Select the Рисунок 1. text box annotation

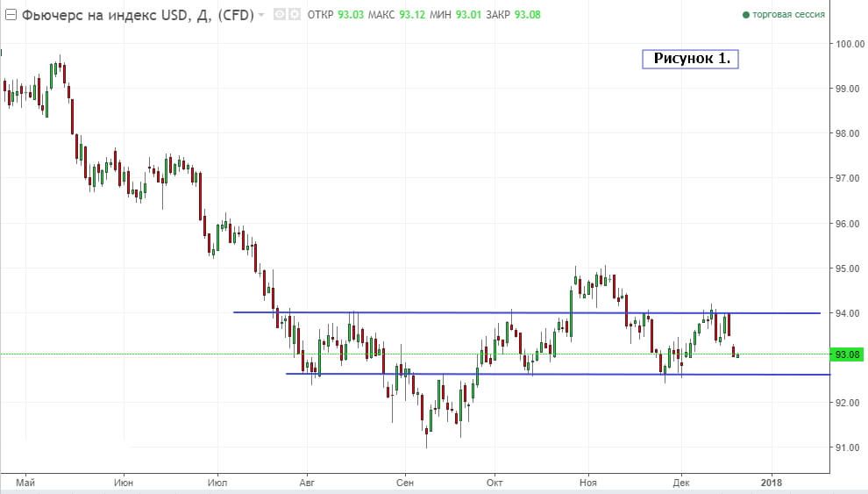point(691,59)
